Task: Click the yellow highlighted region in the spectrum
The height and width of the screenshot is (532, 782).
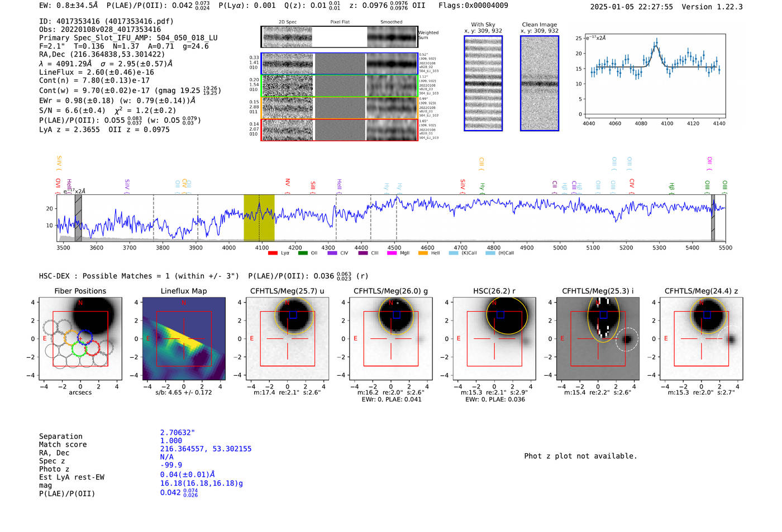Action: pos(259,218)
